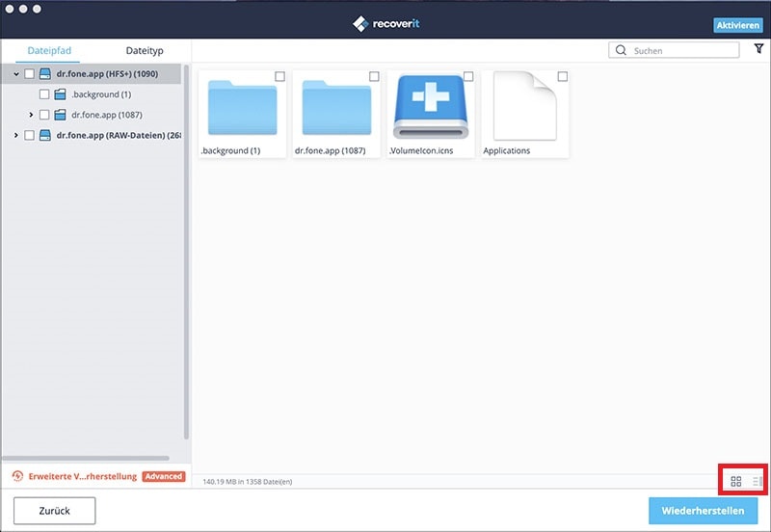
Task: Click the Recoverit logo
Action: [x=386, y=23]
